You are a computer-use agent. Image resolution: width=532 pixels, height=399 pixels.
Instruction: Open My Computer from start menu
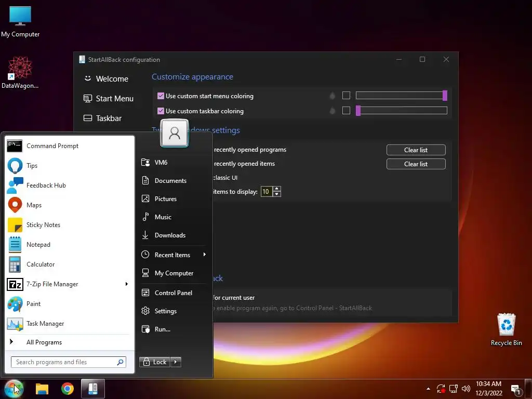click(173, 273)
